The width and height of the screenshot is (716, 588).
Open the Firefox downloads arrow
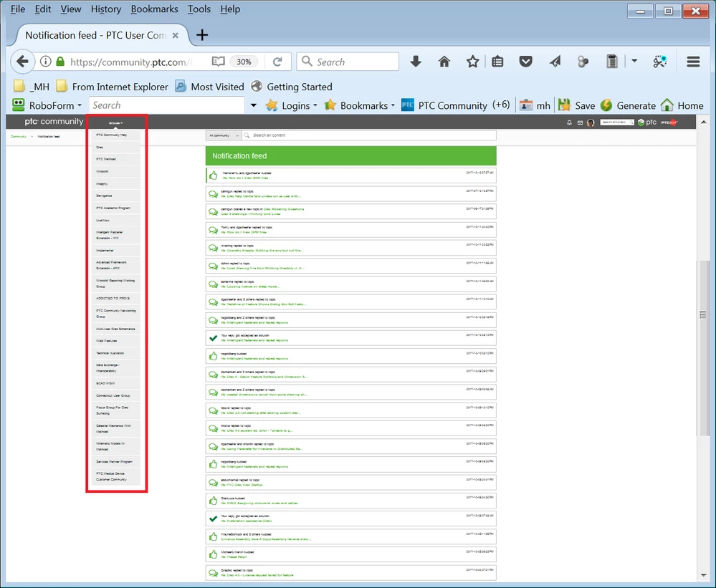pos(416,61)
